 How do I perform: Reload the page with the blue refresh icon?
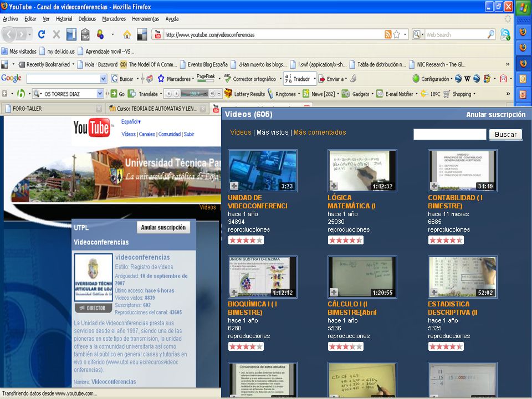click(x=42, y=34)
